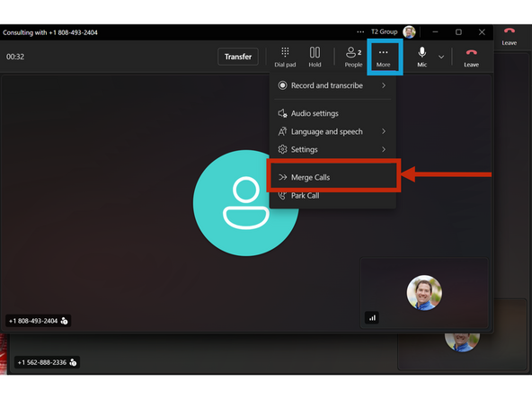Show the People panel
This screenshot has width=532, height=399.
(353, 57)
